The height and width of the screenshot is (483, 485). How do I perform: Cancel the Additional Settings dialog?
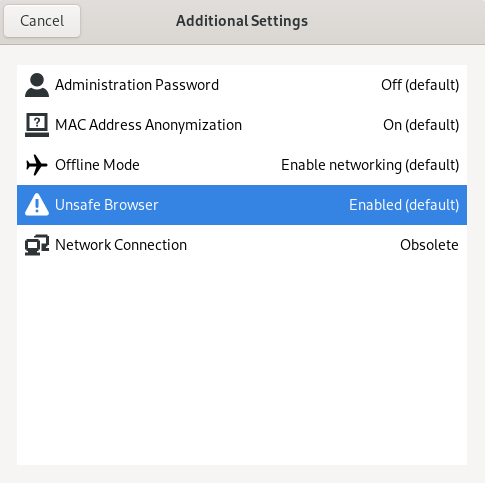tap(42, 21)
